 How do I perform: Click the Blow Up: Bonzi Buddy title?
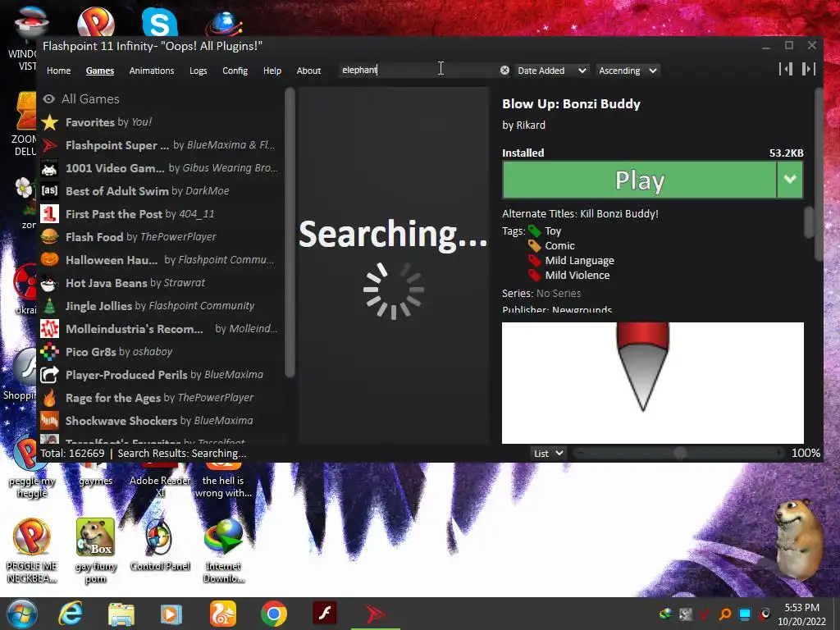[571, 104]
